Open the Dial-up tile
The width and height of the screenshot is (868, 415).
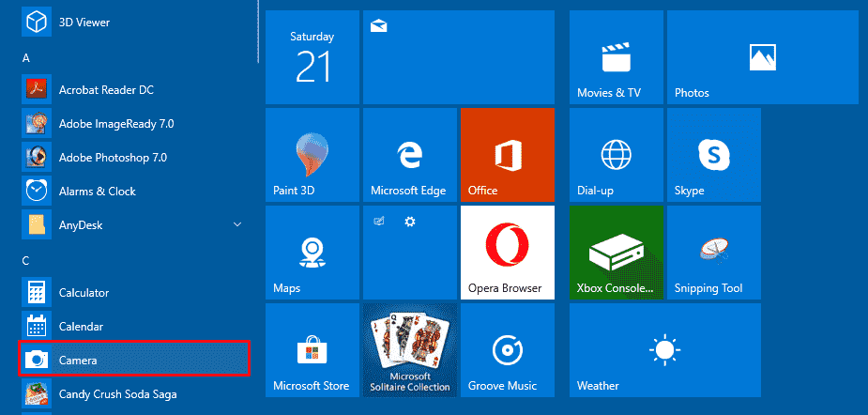click(x=617, y=155)
